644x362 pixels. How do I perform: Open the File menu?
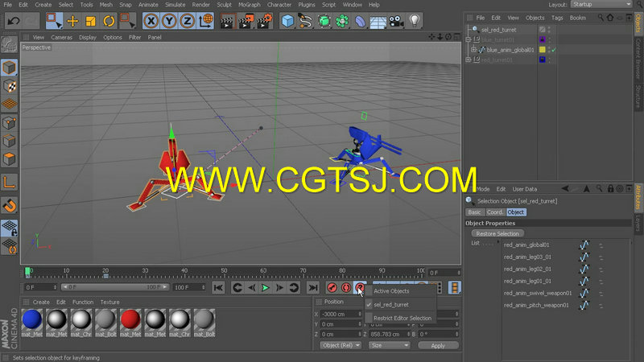(x=7, y=5)
